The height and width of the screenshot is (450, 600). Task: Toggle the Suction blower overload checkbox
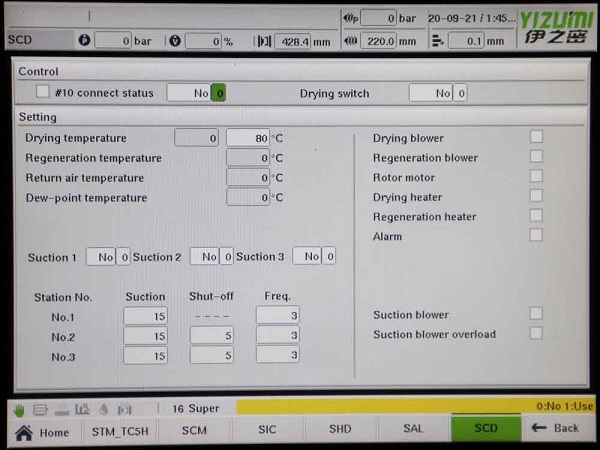537,333
